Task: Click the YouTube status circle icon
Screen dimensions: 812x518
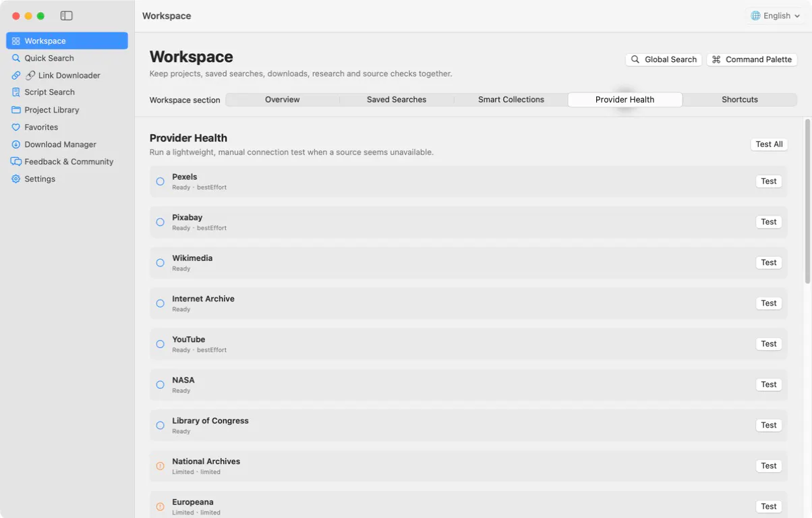Action: [161, 344]
